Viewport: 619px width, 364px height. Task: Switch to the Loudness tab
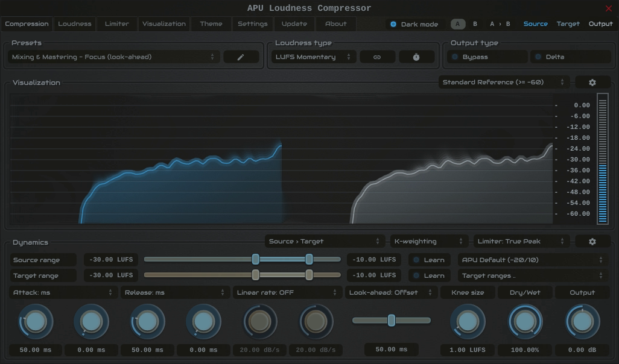(x=75, y=24)
